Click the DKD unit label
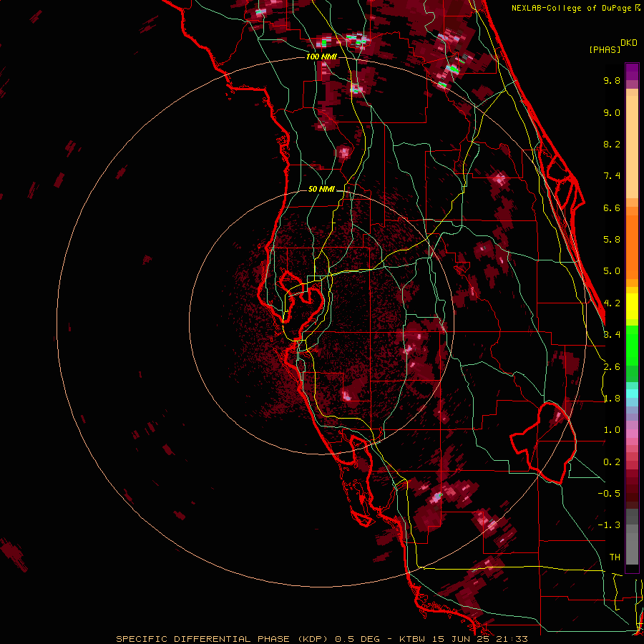This screenshot has height=644, width=644. point(629,43)
